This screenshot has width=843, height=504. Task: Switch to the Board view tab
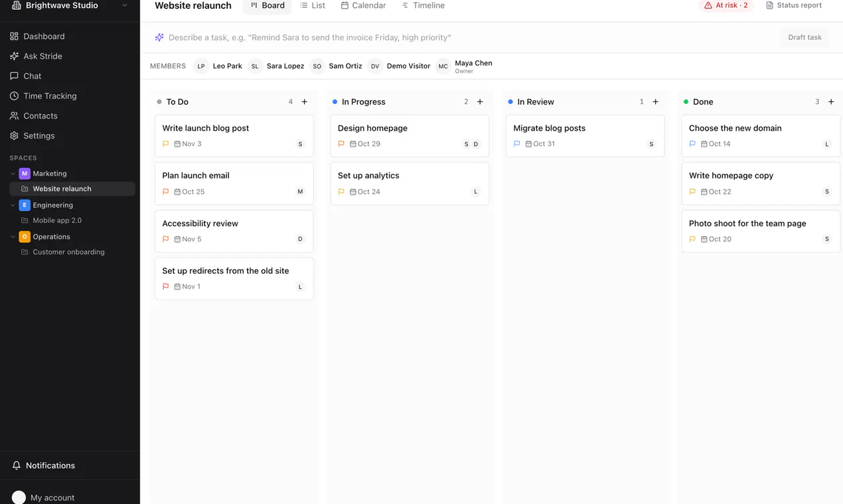pos(268,6)
